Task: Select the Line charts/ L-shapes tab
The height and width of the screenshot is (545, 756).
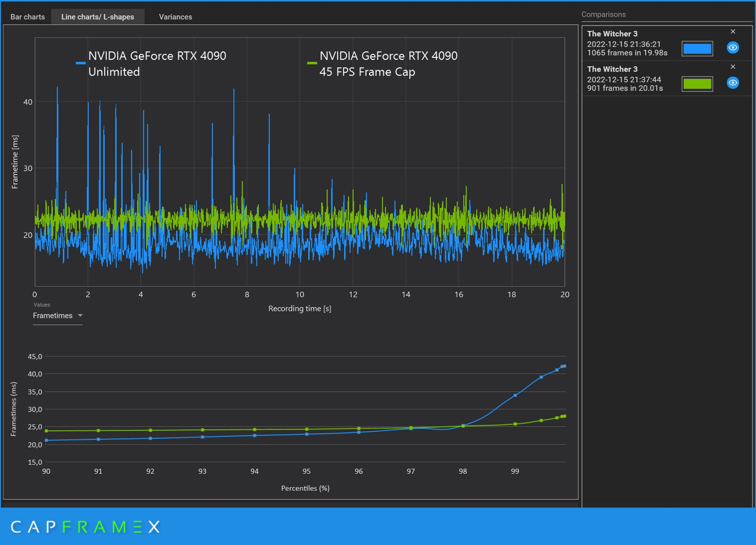Action: coord(98,17)
